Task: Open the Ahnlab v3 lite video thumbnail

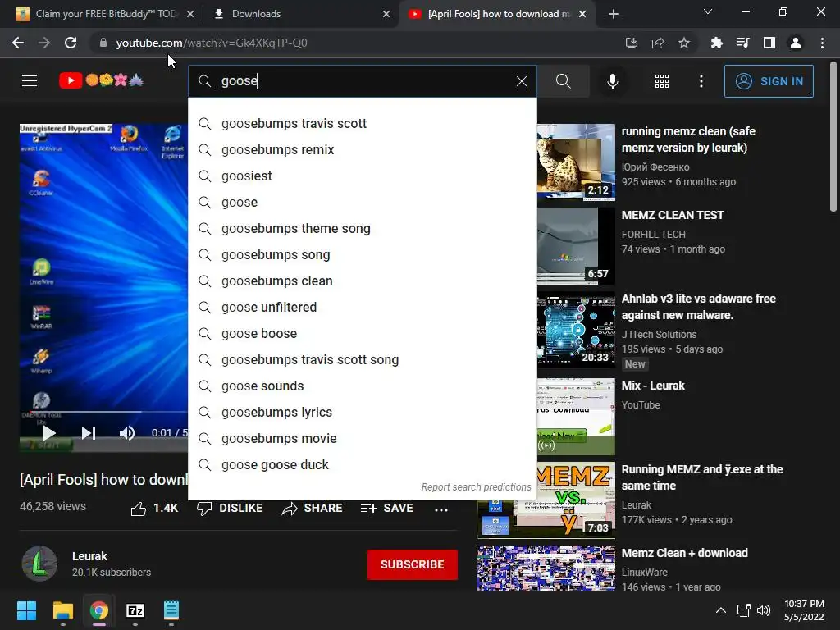Action: click(576, 330)
